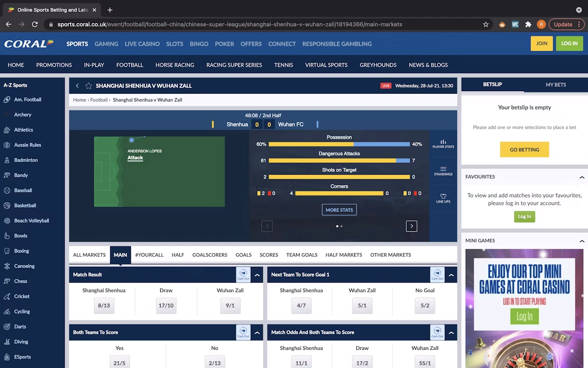Collapse the Mini Games panel

tap(582, 241)
